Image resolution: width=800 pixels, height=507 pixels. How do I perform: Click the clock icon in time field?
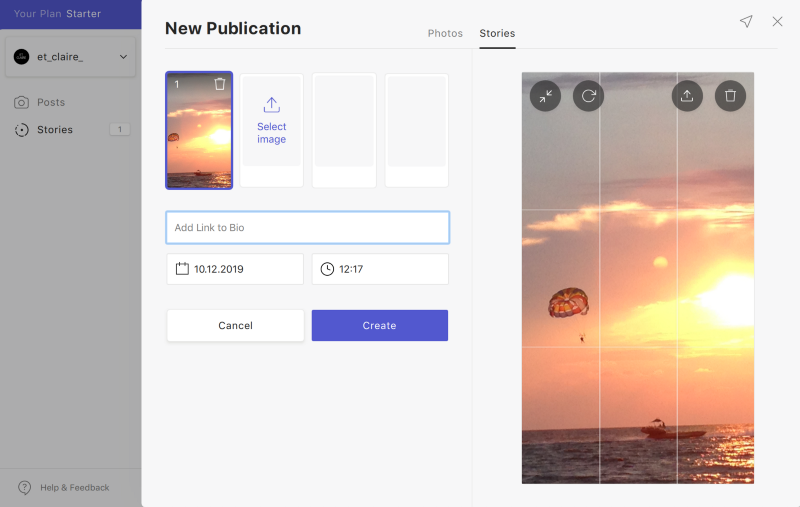coord(327,269)
